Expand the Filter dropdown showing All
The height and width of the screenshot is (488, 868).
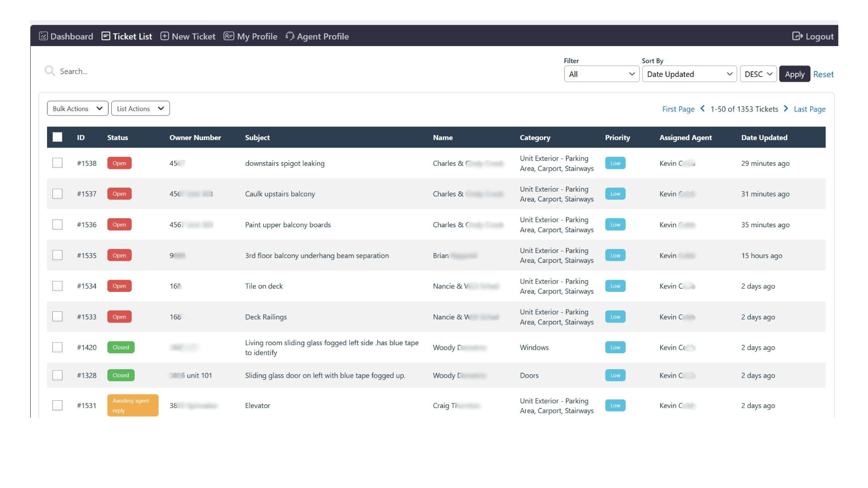[x=601, y=74]
